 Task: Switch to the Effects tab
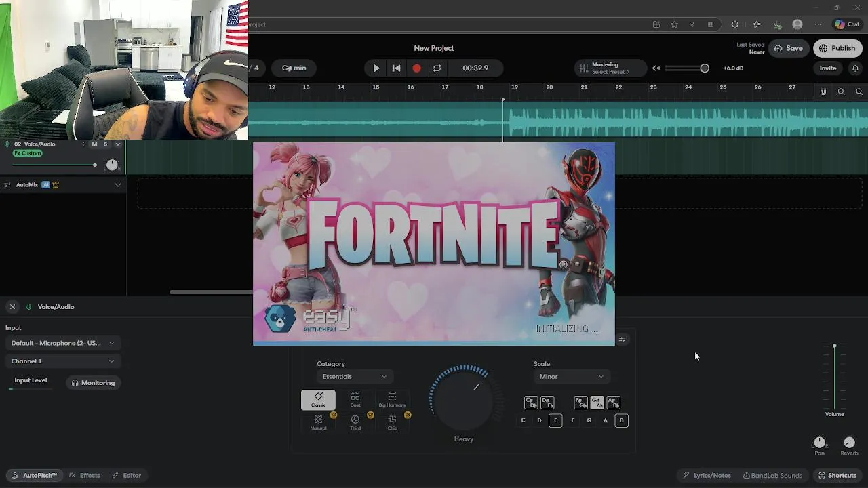pyautogui.click(x=85, y=476)
